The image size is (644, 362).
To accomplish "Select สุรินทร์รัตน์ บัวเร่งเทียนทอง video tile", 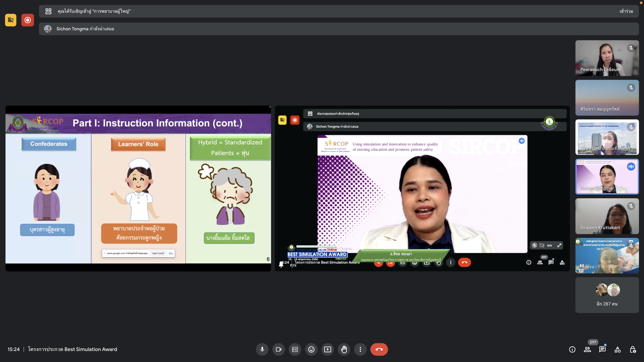I will point(607,137).
